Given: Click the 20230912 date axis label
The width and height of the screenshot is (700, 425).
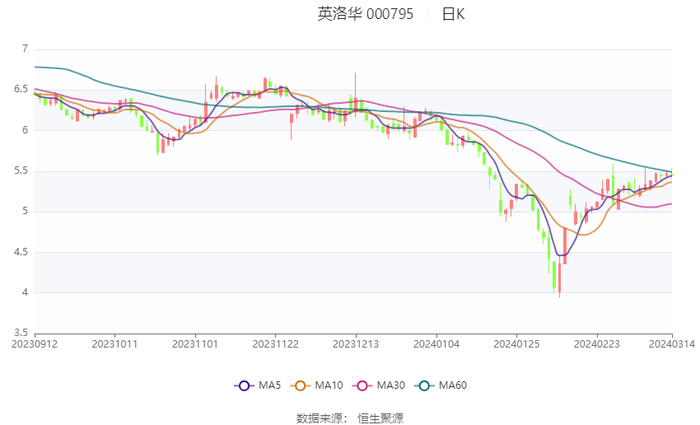Looking at the screenshot, I should pos(35,344).
